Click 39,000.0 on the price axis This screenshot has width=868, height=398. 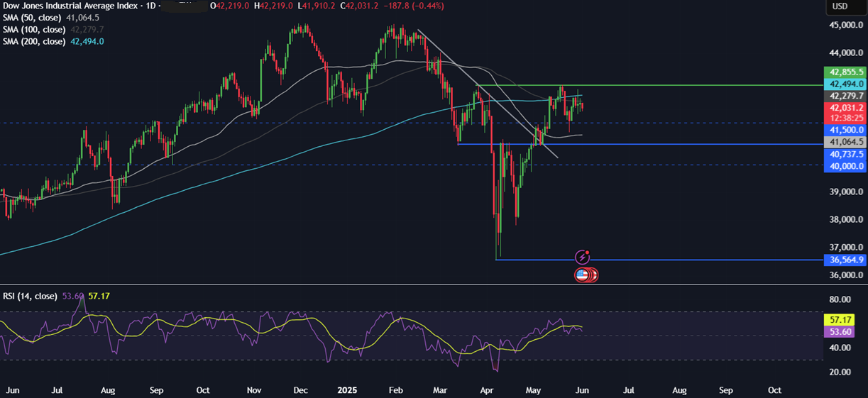[846, 192]
